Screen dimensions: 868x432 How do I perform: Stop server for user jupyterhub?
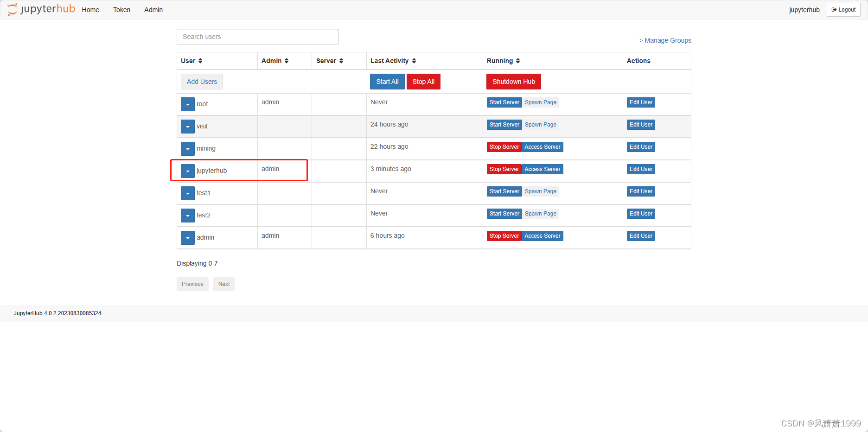pos(504,169)
